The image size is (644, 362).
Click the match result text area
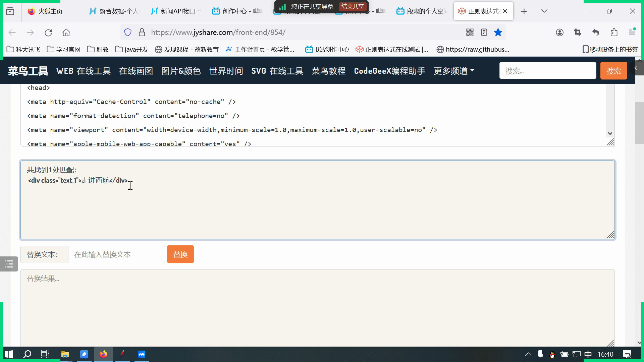click(x=318, y=200)
